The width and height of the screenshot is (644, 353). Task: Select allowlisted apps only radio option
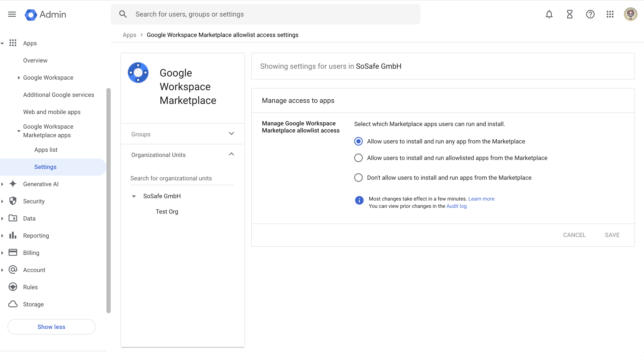tap(358, 158)
